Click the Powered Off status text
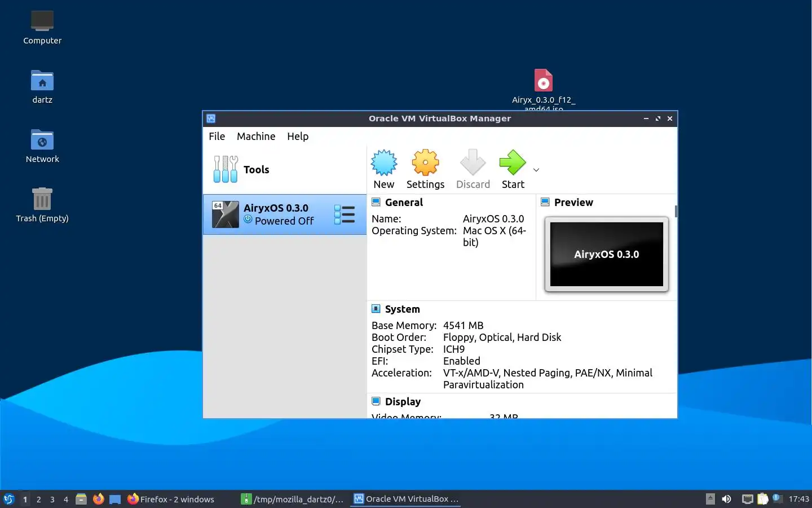812x508 pixels. 284,221
